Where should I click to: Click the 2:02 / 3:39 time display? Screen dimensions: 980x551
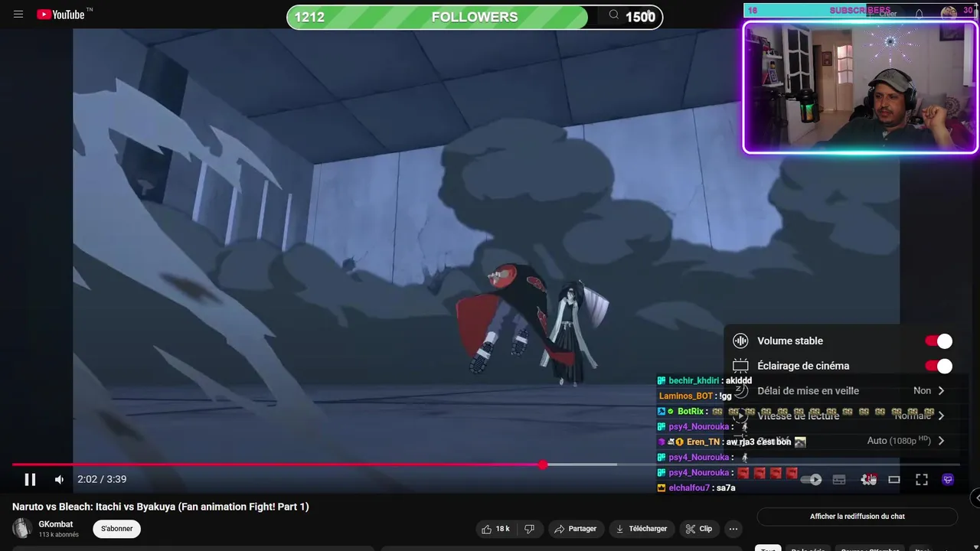[x=102, y=480]
